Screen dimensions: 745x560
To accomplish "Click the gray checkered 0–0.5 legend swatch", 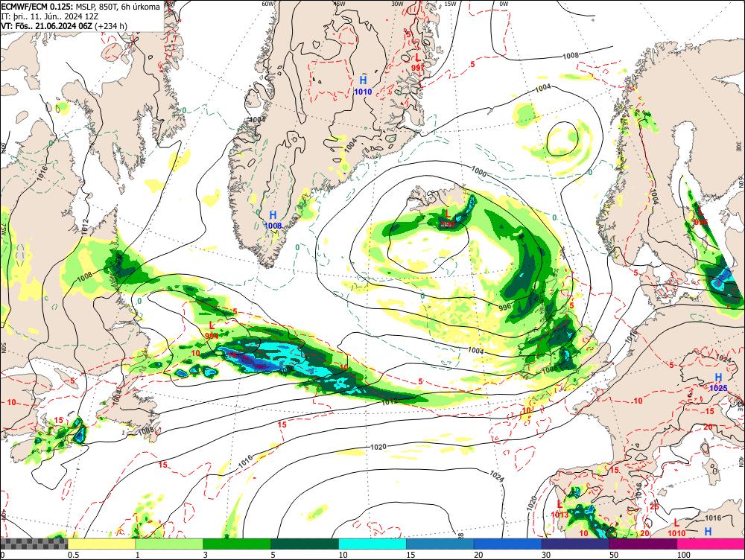I will (34, 544).
